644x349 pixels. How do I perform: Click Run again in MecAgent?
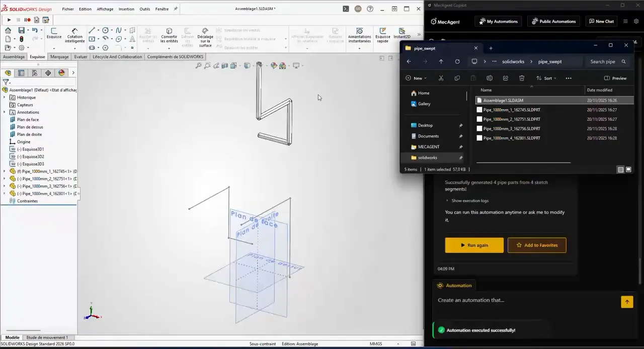(x=474, y=245)
